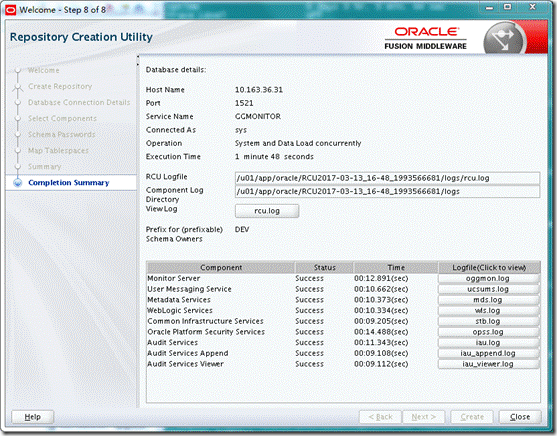557x436 pixels.
Task: Select the Database Connection Details step
Action: 79,102
